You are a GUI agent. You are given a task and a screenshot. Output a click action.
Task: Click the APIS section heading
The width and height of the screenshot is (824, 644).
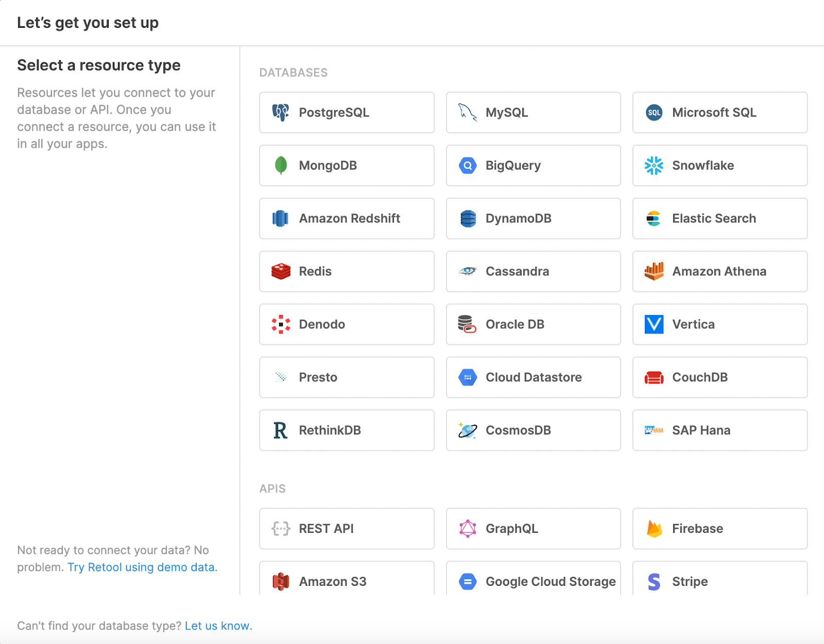point(272,489)
